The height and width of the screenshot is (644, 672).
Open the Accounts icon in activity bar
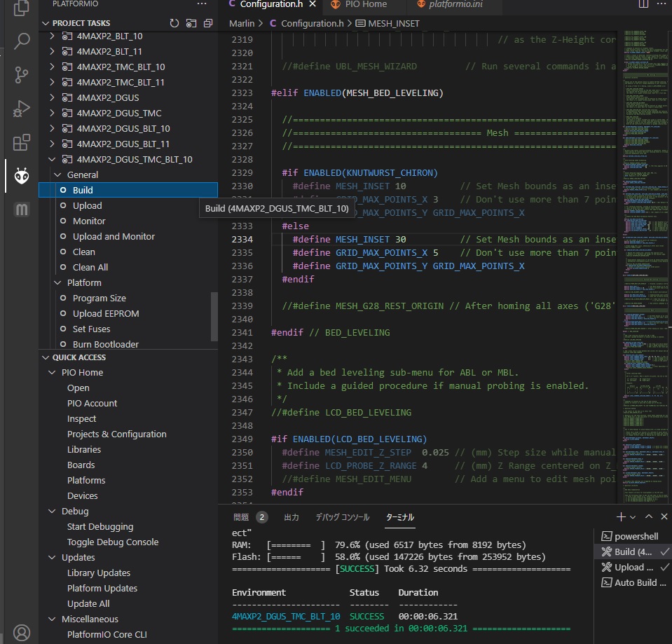click(22, 632)
